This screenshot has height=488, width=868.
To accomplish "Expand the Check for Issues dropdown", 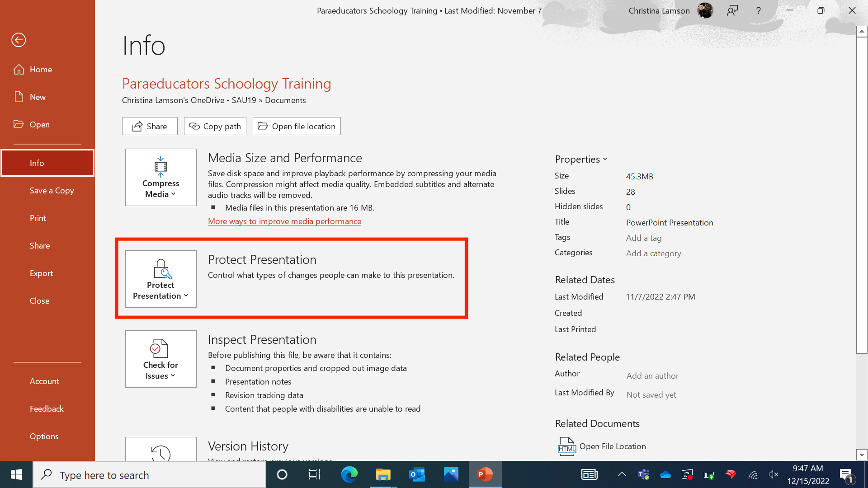I will tap(161, 359).
